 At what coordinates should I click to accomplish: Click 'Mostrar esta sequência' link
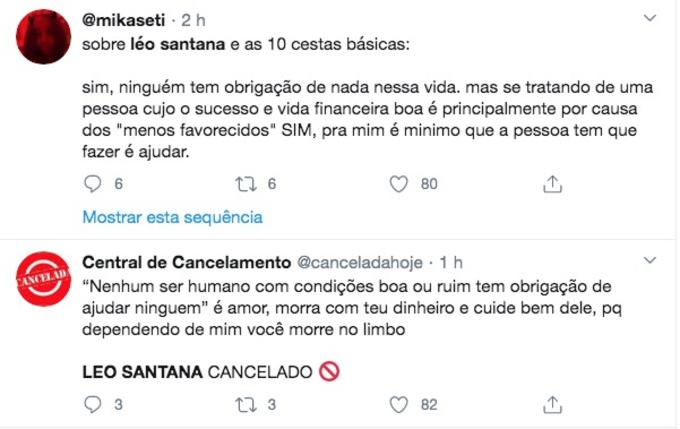click(x=172, y=217)
